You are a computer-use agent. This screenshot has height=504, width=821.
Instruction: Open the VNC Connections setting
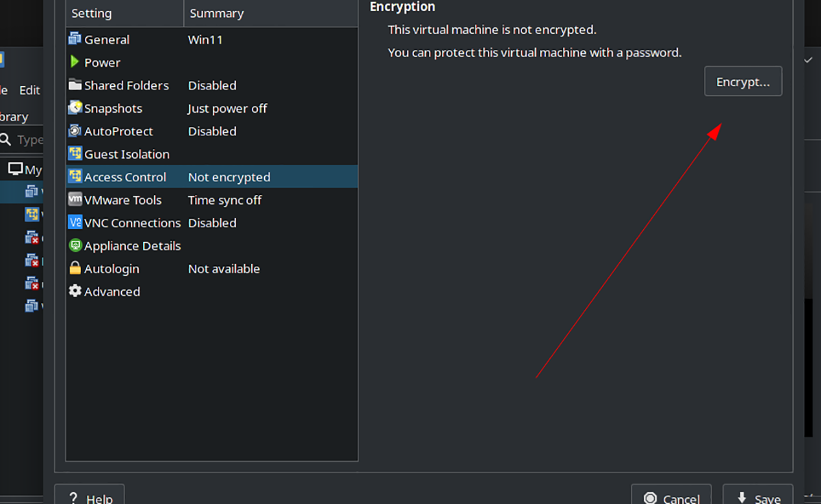(x=212, y=223)
